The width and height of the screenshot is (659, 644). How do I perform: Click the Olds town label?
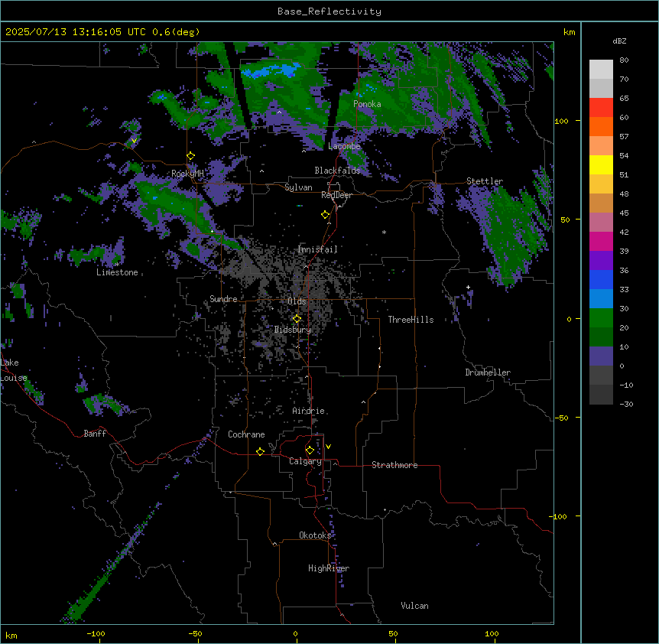coord(297,301)
